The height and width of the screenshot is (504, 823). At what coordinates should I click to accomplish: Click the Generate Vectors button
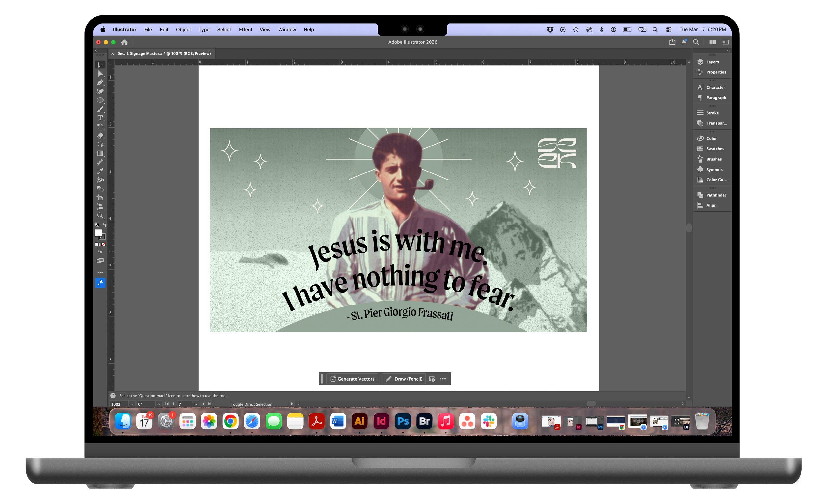pos(352,379)
